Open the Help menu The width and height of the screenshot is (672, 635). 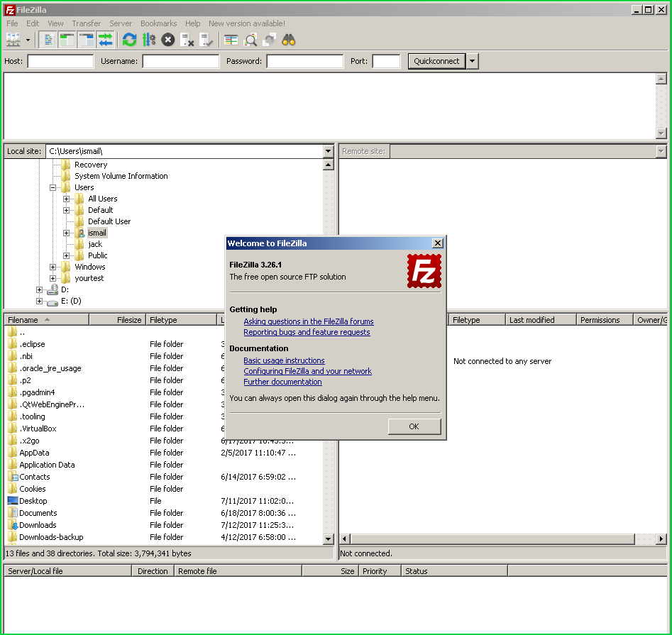192,23
